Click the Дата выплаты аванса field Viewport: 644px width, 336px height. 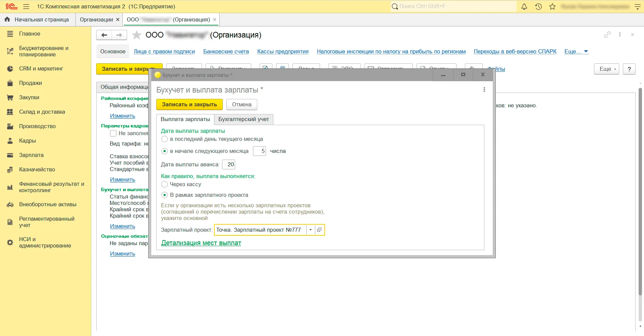pos(229,165)
